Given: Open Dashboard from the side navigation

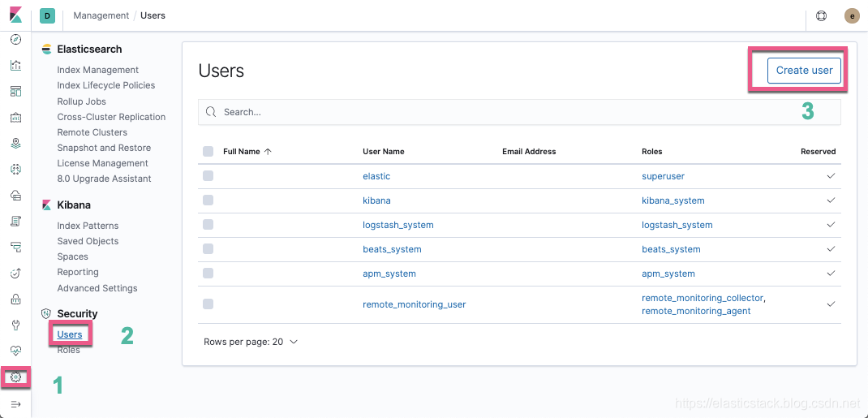Looking at the screenshot, I should pos(16,92).
